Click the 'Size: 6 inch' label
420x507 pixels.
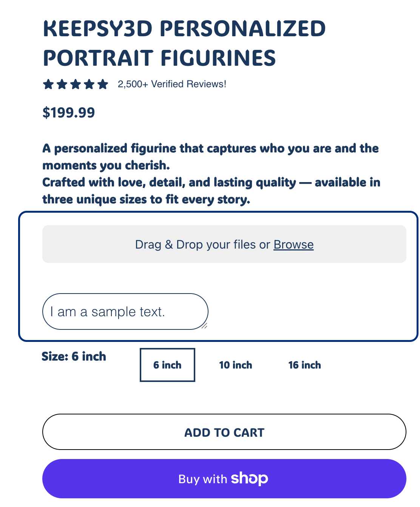point(74,356)
